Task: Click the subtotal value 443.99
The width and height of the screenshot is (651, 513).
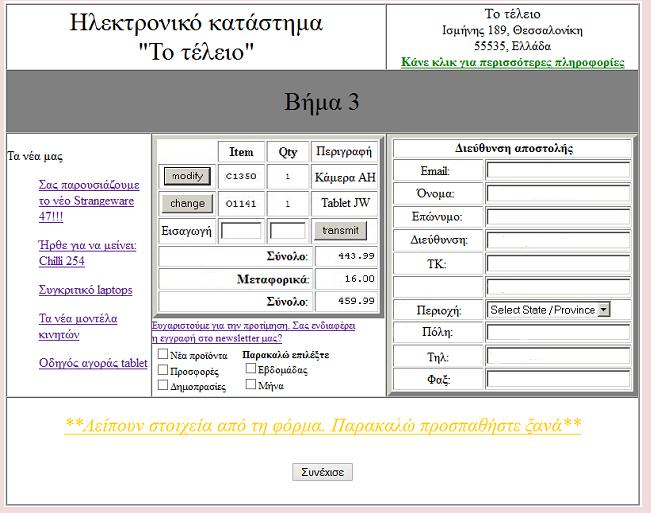Action: pyautogui.click(x=356, y=256)
